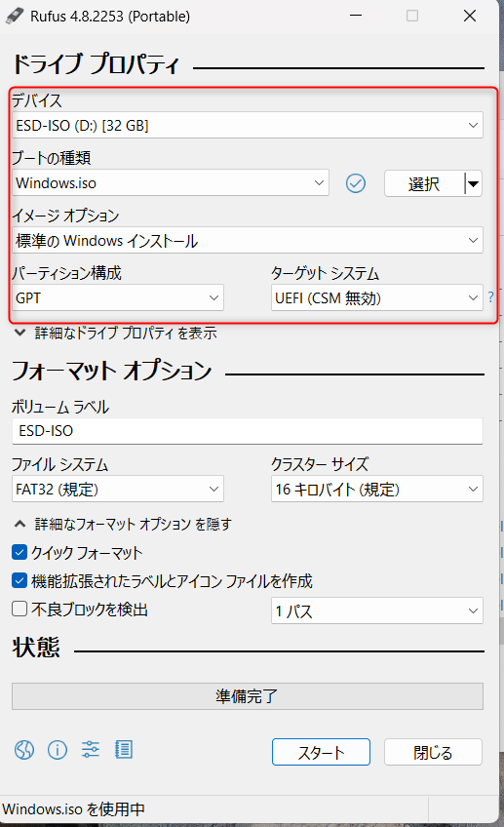Click the About info icon
504x827 pixels.
click(x=58, y=749)
